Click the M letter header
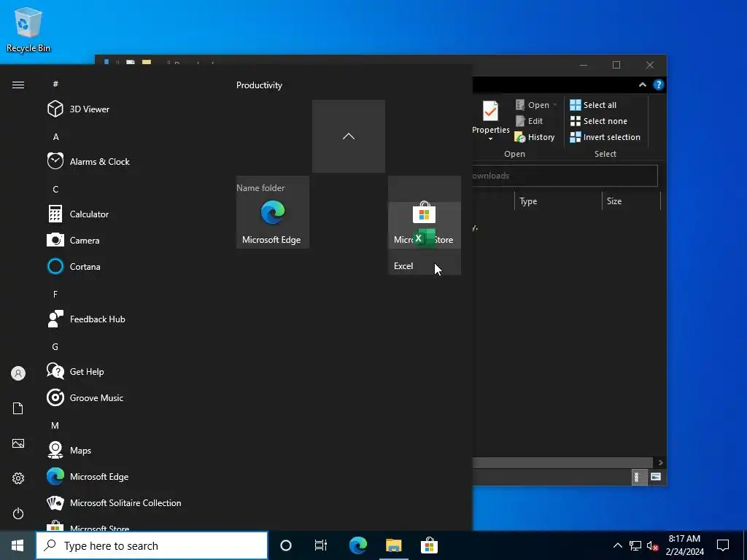The image size is (747, 560). point(55,425)
